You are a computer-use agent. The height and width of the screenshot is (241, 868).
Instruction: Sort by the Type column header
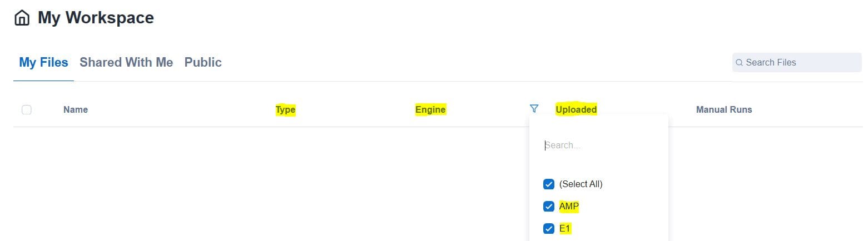click(x=285, y=110)
